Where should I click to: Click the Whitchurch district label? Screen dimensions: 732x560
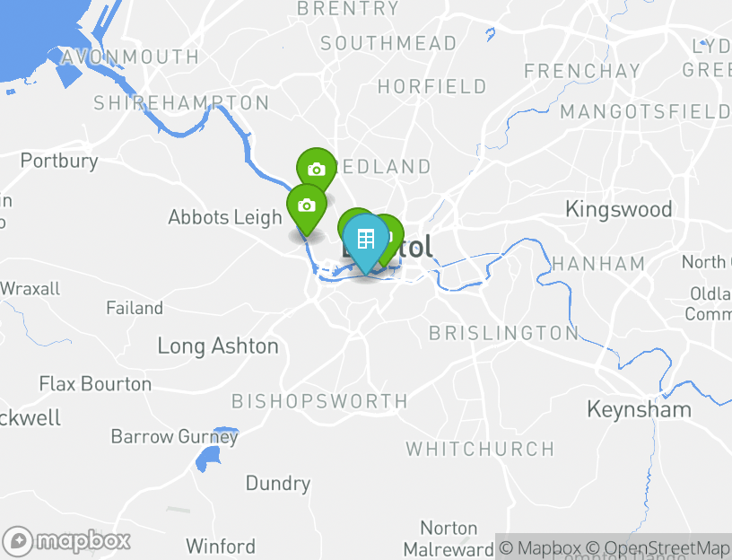[x=480, y=449]
